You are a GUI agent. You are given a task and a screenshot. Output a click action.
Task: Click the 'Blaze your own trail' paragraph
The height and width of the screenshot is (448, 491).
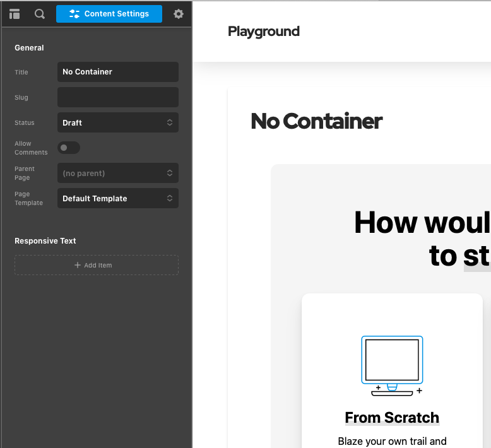(392, 441)
